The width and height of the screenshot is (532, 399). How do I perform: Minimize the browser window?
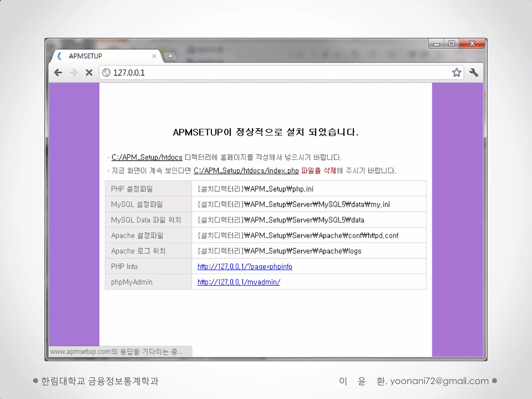coord(436,44)
